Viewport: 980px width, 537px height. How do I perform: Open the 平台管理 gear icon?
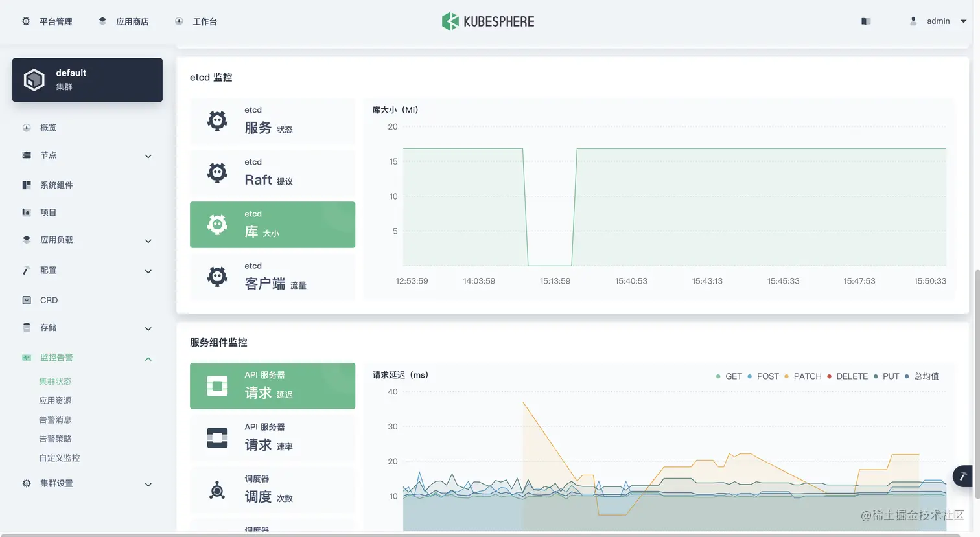[26, 21]
